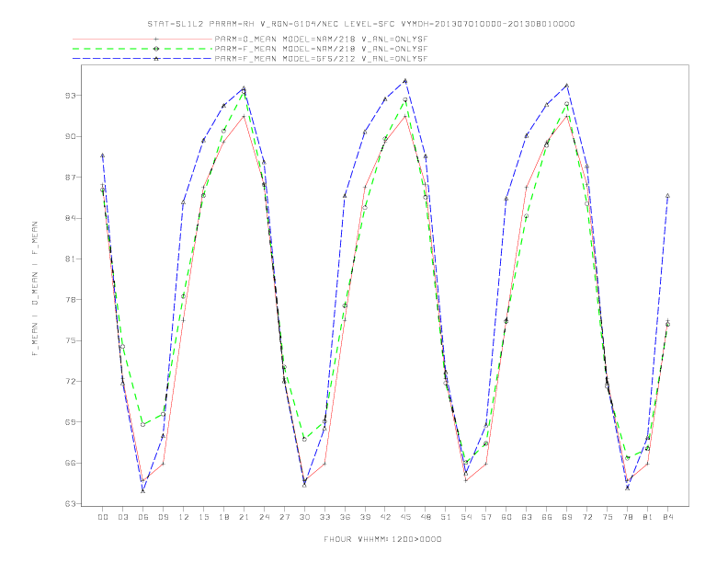Select legend entry PARM=F_MEAN MODEL=NAM/218
The width and height of the screenshot is (728, 563).
(321, 49)
